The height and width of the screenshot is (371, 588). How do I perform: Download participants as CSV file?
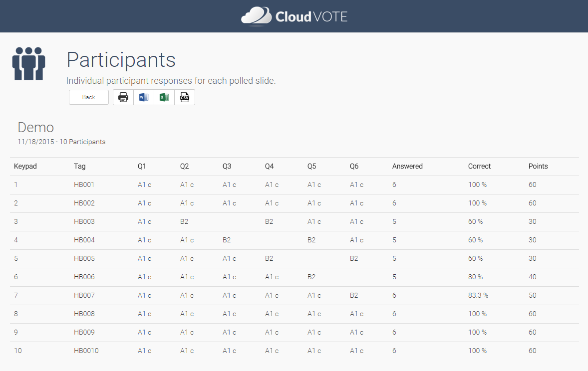[x=185, y=97]
